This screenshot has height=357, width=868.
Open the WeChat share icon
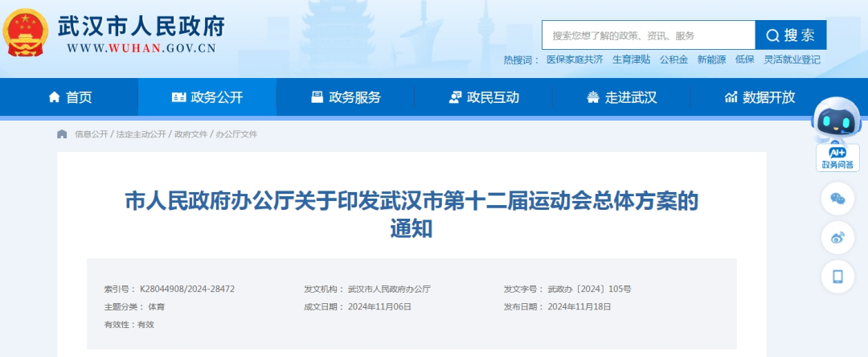(837, 199)
